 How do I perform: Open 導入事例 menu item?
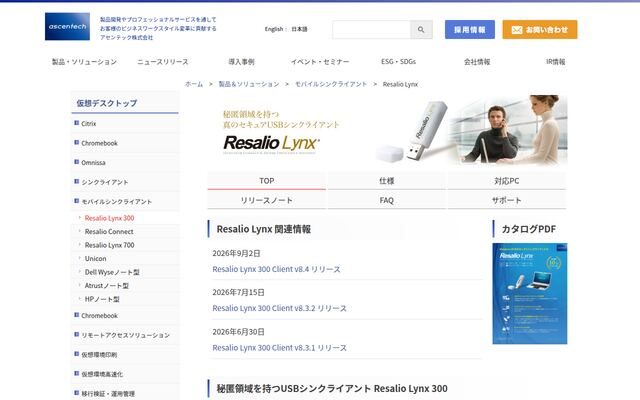click(x=241, y=62)
